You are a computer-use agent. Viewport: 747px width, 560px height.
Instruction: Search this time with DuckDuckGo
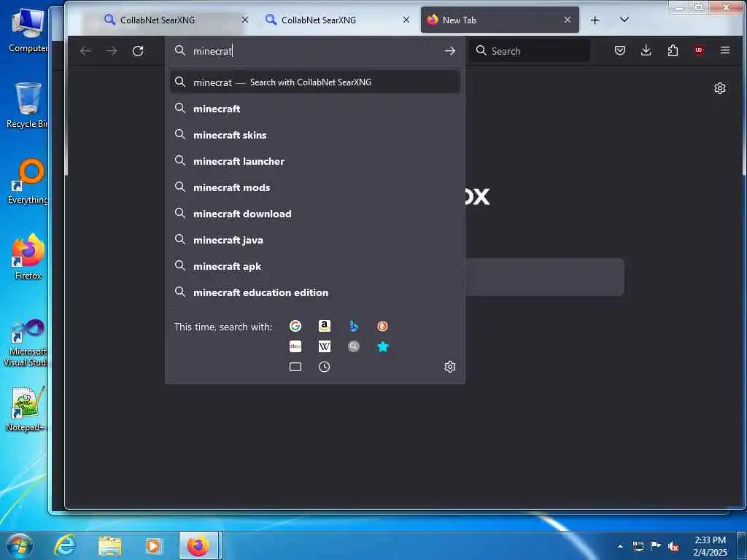[382, 326]
